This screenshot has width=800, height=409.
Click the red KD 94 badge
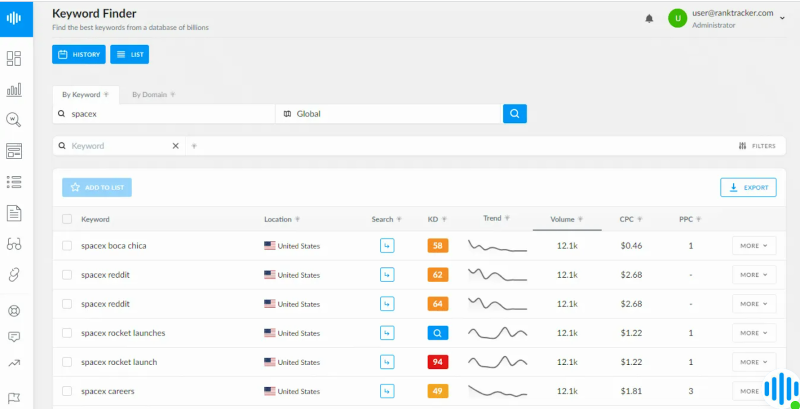coord(438,362)
